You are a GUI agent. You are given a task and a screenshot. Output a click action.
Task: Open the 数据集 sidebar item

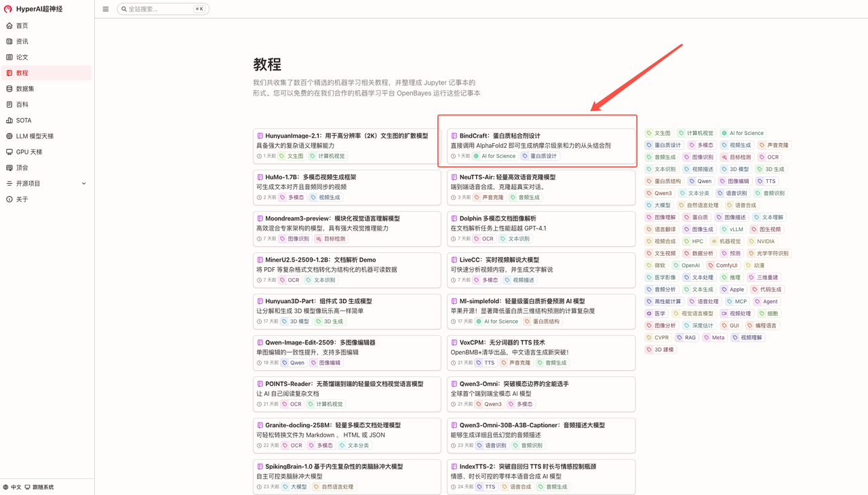pos(25,89)
